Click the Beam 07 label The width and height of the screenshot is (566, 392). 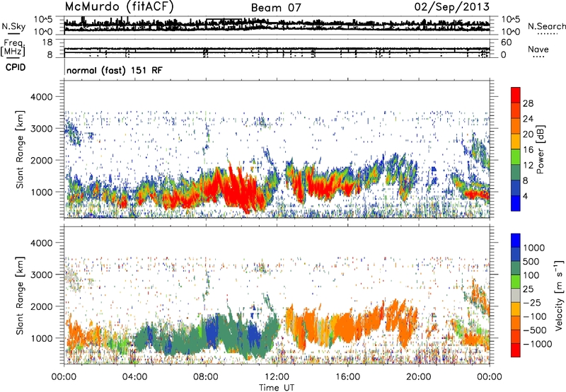pyautogui.click(x=276, y=8)
